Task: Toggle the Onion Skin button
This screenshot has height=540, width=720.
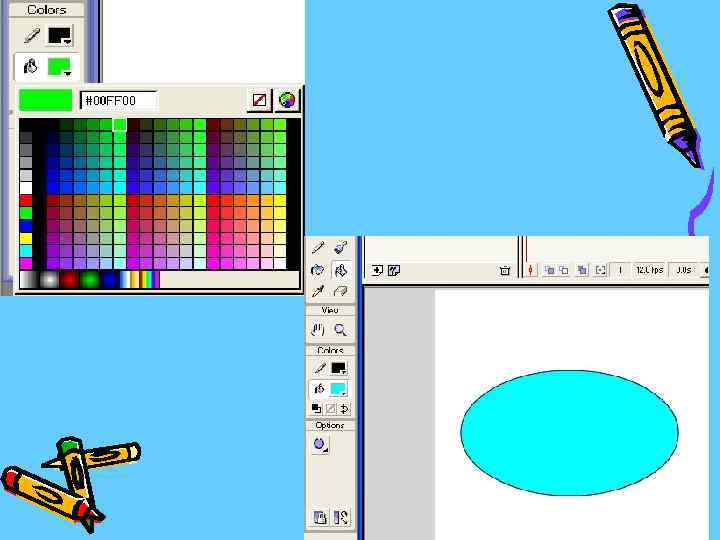Action: pyautogui.click(x=549, y=270)
